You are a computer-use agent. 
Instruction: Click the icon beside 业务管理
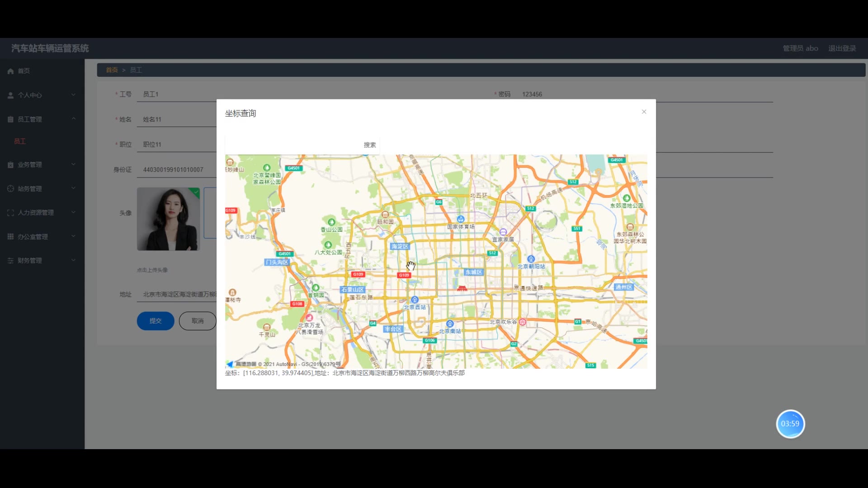pos(10,165)
